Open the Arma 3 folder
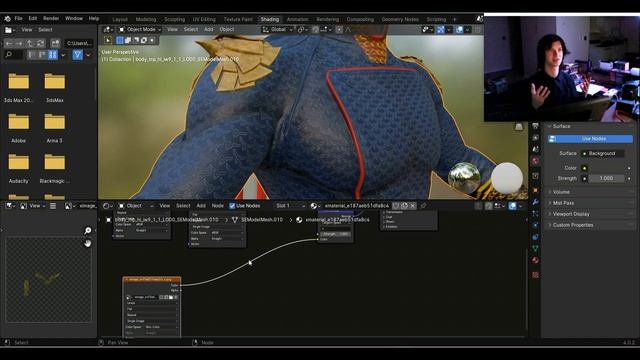The height and width of the screenshot is (360, 640). pyautogui.click(x=55, y=128)
